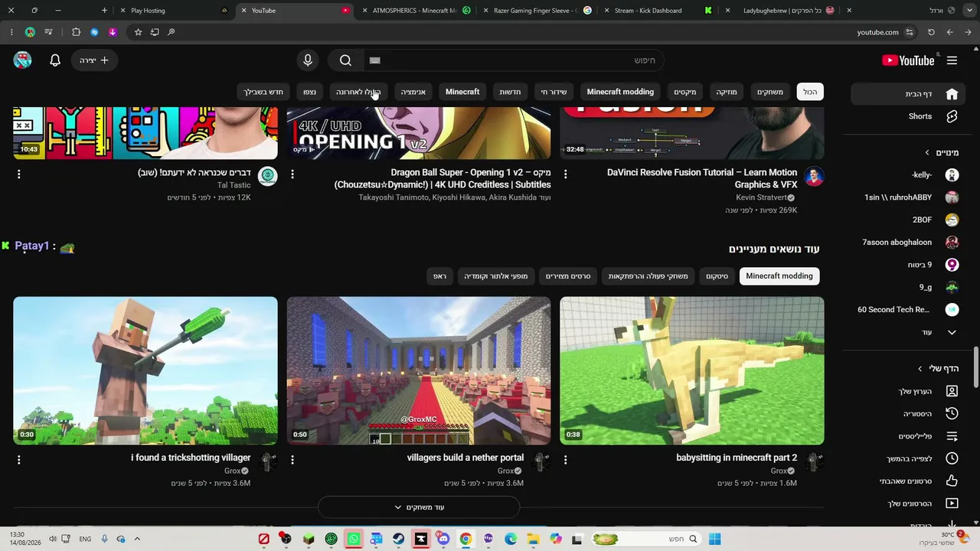The height and width of the screenshot is (551, 980).
Task: Start voice search with the microphone
Action: (308, 60)
